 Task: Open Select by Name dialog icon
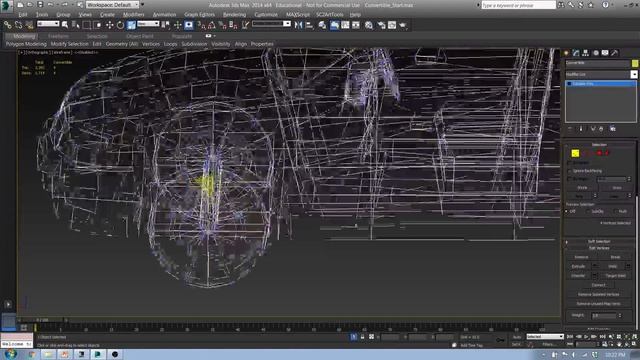tap(76, 25)
